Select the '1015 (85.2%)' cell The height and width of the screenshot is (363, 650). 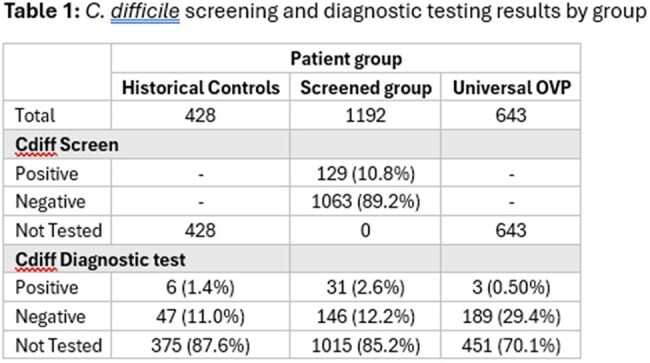(366, 345)
